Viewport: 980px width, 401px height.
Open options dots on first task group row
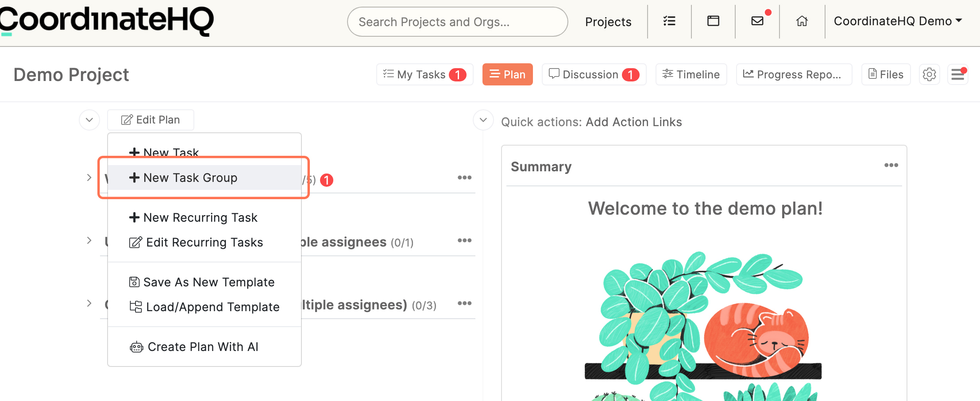[464, 177]
